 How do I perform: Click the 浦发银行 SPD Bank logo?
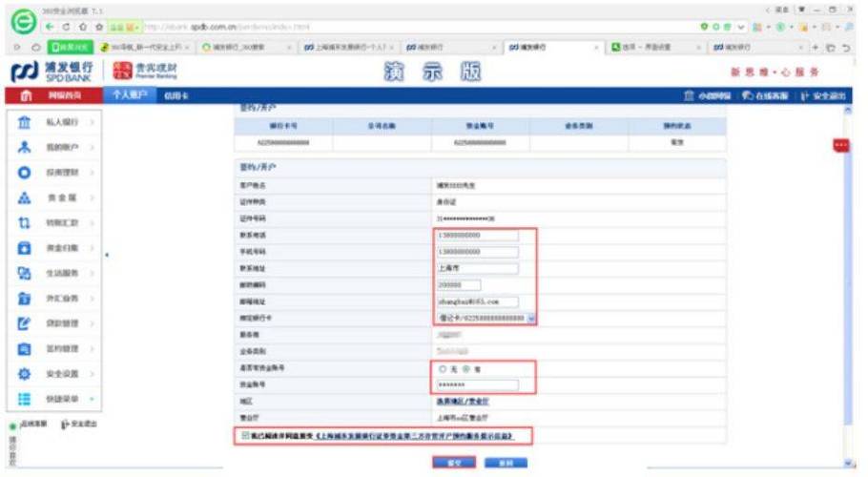[x=52, y=72]
